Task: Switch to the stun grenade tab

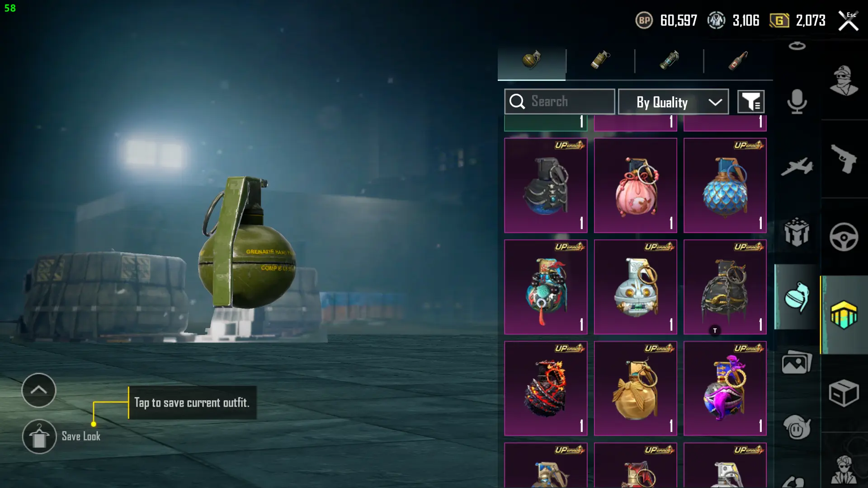Action: coord(669,60)
